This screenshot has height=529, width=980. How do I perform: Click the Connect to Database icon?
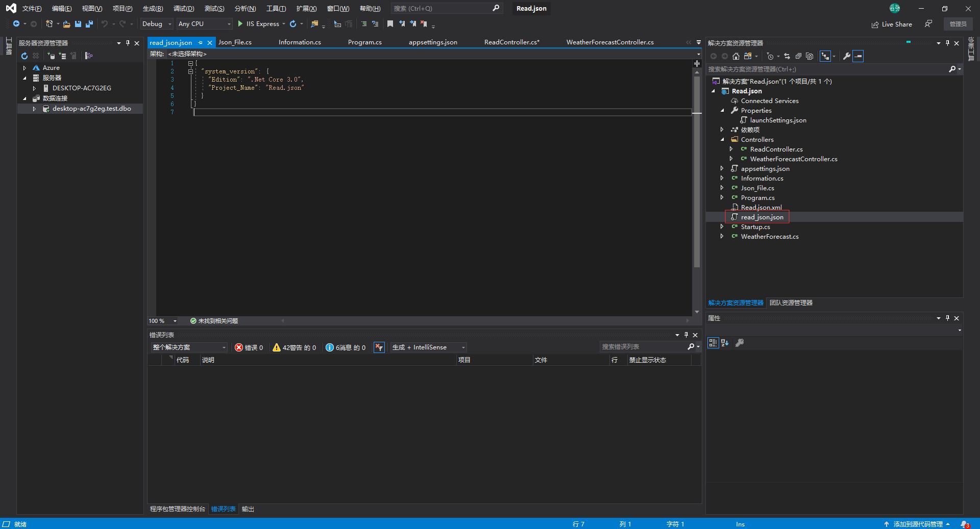coord(51,56)
